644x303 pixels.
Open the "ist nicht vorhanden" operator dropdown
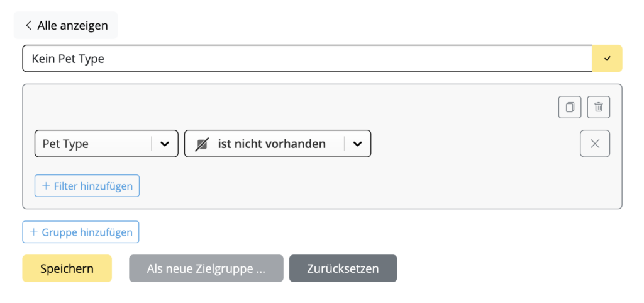(277, 144)
